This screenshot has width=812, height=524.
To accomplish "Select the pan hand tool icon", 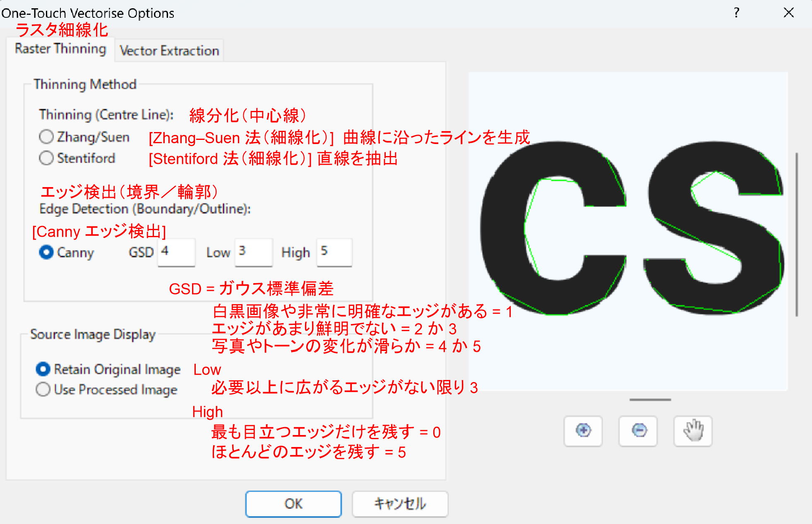I will [x=693, y=431].
